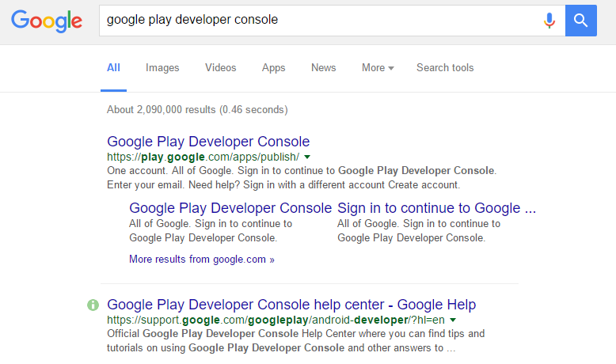
Task: Switch to the Images tab
Action: click(x=162, y=67)
